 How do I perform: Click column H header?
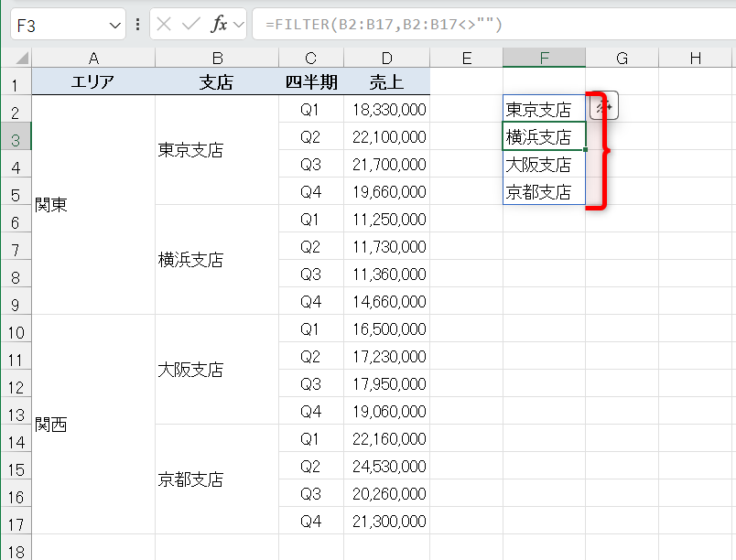(x=694, y=57)
